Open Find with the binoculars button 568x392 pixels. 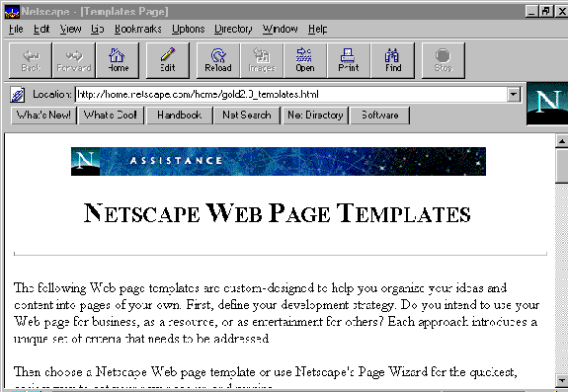393,60
